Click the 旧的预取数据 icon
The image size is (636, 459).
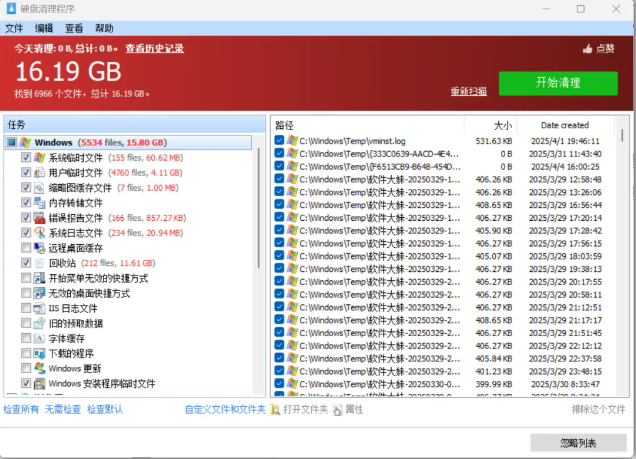click(x=39, y=323)
